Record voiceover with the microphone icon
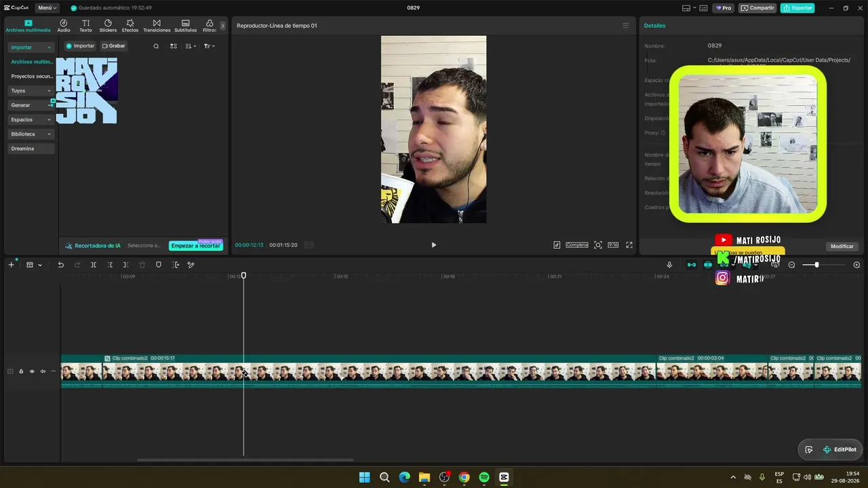The image size is (868, 488). coord(669,264)
